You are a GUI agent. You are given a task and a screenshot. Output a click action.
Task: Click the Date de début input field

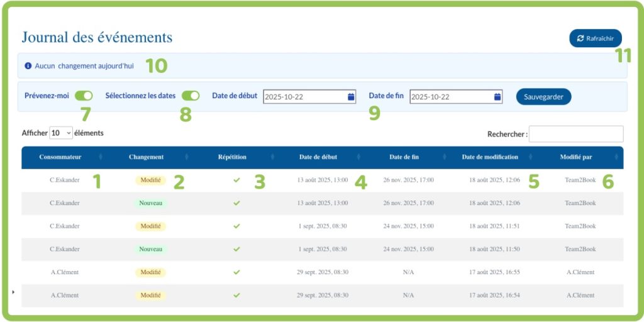click(x=304, y=97)
